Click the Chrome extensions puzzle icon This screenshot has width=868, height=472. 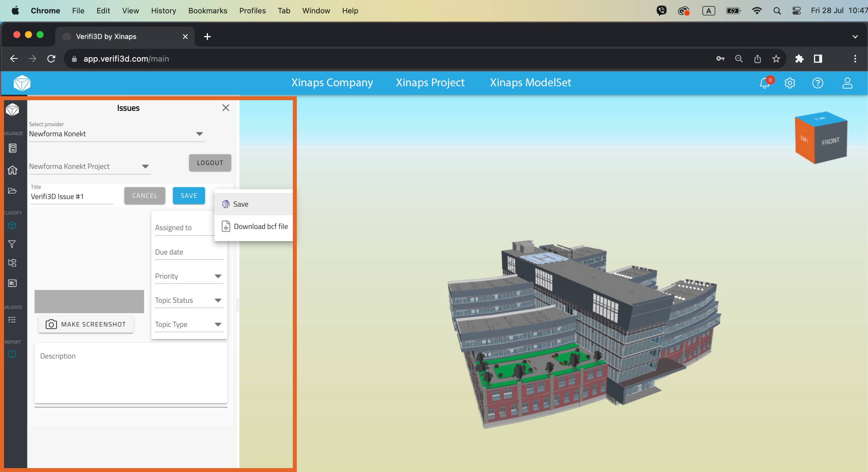coord(799,59)
